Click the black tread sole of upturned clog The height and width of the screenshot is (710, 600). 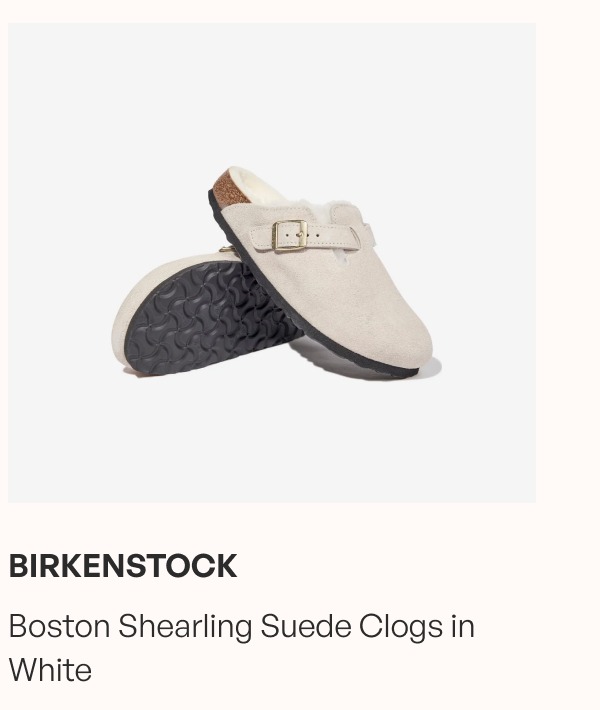[x=208, y=317]
